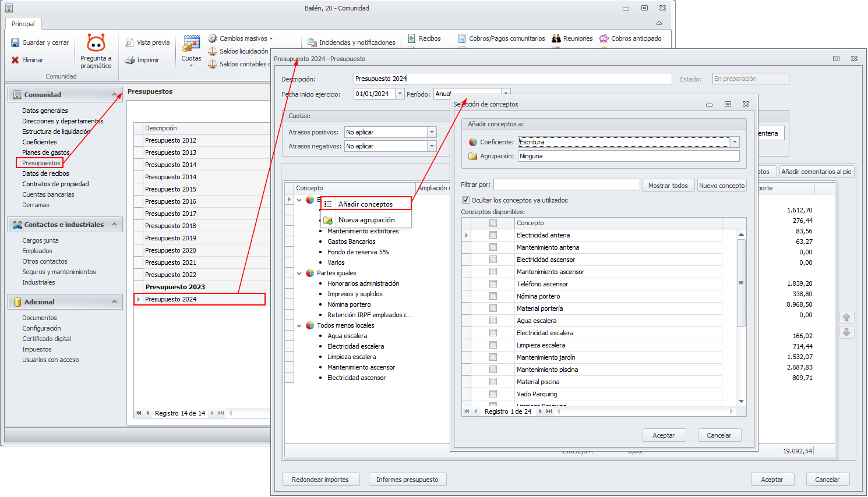Click the Imprimir printer icon
868x497 pixels.
(129, 60)
